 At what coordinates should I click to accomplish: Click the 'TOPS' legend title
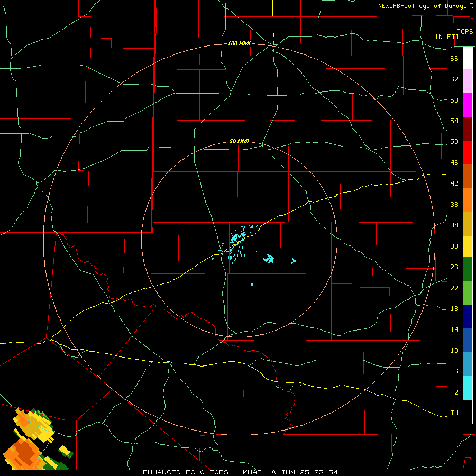coord(465,32)
